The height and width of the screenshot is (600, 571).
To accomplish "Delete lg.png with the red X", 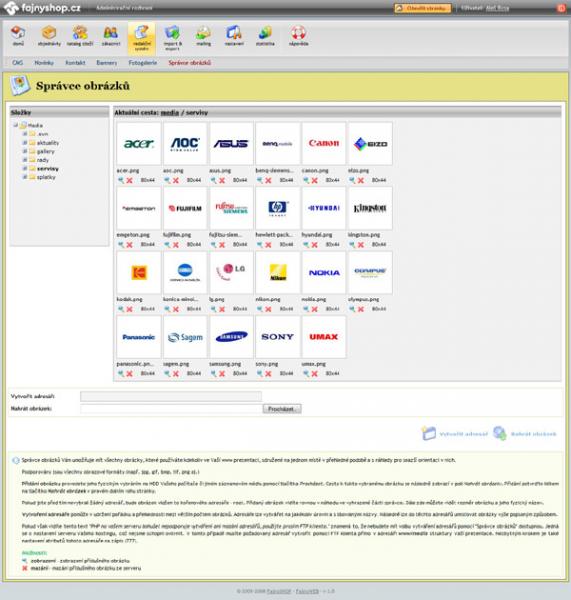I will [222, 309].
